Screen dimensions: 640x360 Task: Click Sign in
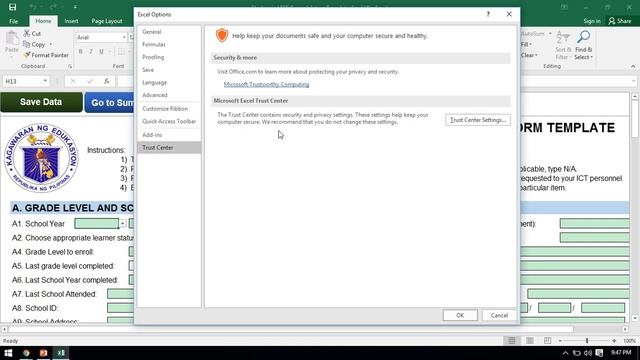[592, 21]
